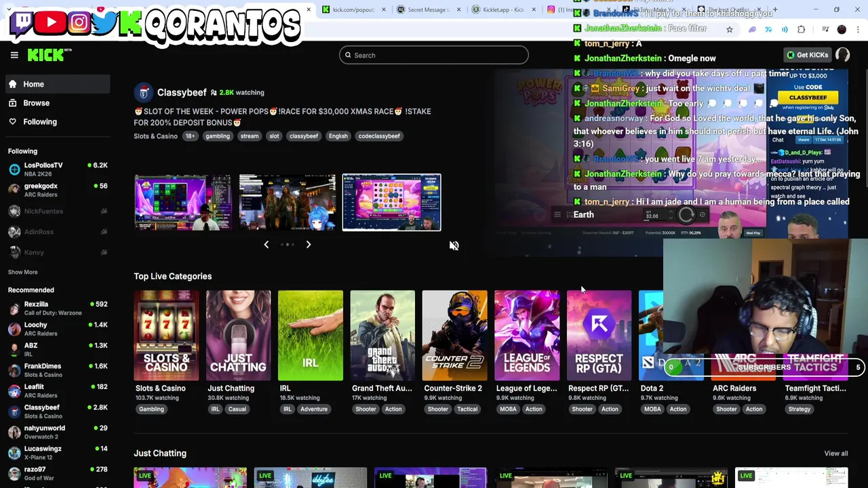Screen dimensions: 868x488
Task: Open Leaflit recommended channel
Action: point(57,390)
